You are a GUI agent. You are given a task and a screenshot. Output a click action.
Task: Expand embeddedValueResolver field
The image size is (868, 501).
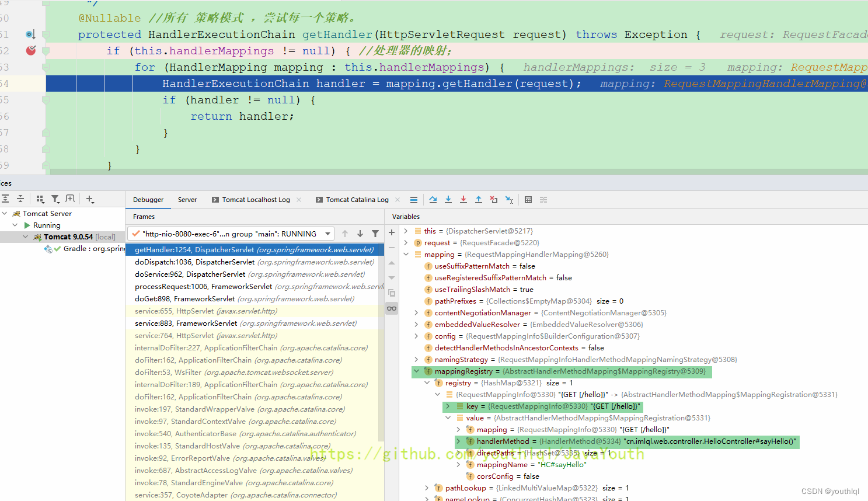coord(417,324)
